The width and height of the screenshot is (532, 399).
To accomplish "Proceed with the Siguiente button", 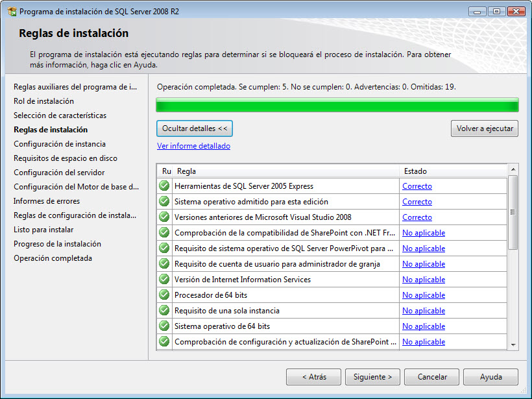I will (372, 377).
